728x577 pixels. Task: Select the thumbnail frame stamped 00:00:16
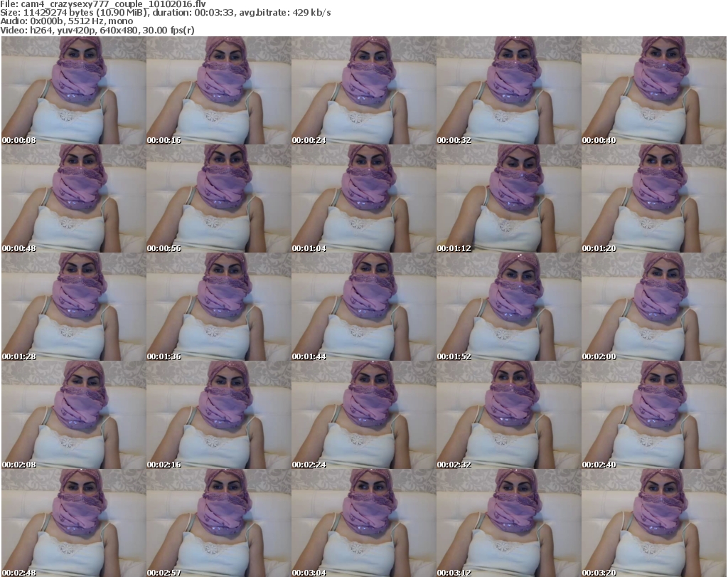pos(219,90)
